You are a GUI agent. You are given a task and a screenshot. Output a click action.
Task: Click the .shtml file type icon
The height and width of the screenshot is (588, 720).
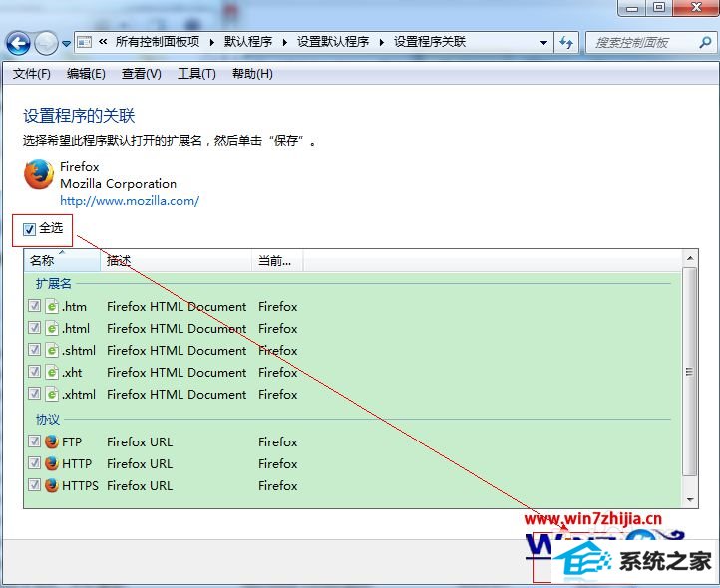click(52, 351)
